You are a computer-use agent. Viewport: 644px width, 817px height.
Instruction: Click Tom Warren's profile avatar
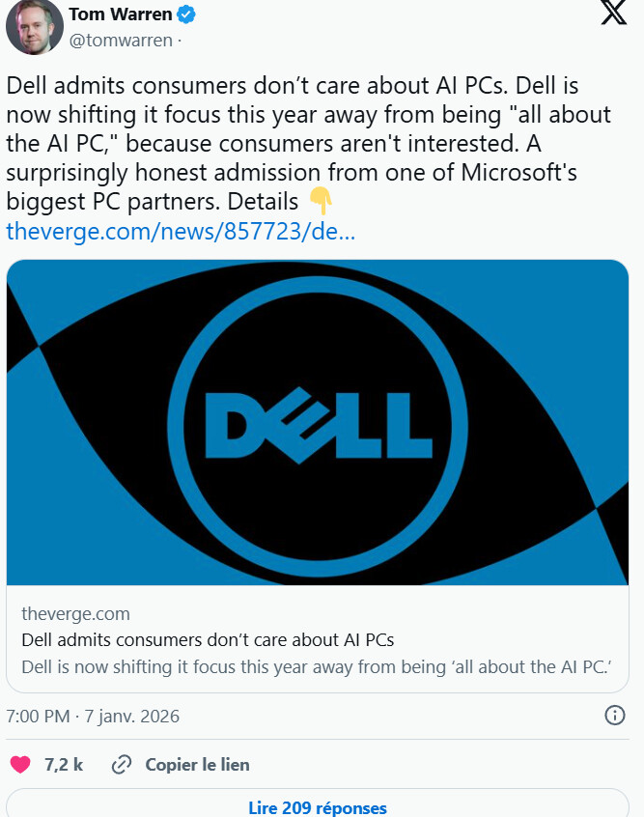coord(36,26)
